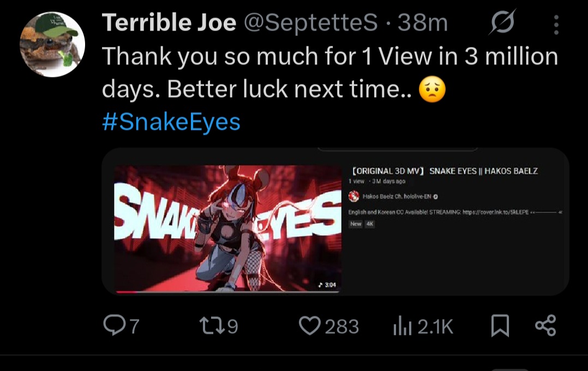Open view analytics bar chart icon
Viewport: 588px width, 371px height.
point(401,326)
